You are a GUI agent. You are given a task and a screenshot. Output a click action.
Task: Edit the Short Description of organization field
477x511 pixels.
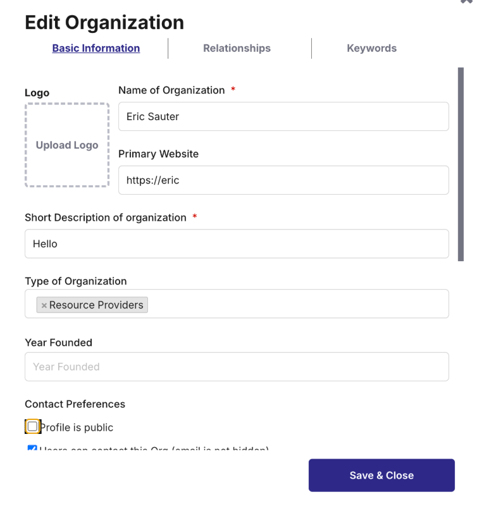point(237,244)
